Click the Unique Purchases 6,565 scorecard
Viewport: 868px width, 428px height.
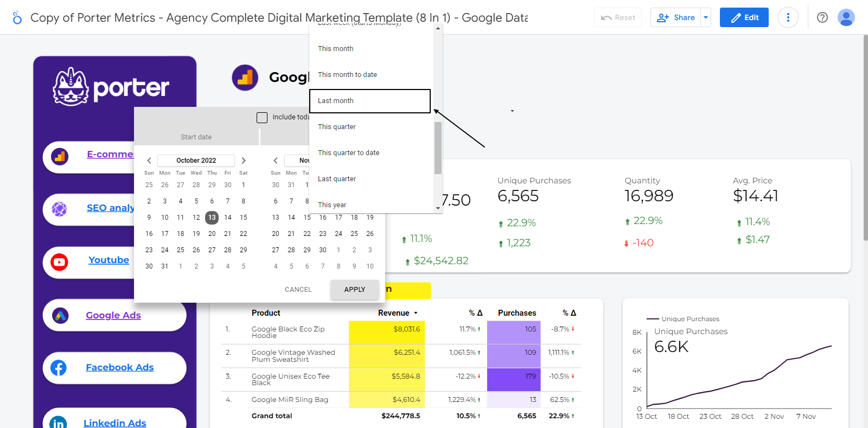point(534,190)
